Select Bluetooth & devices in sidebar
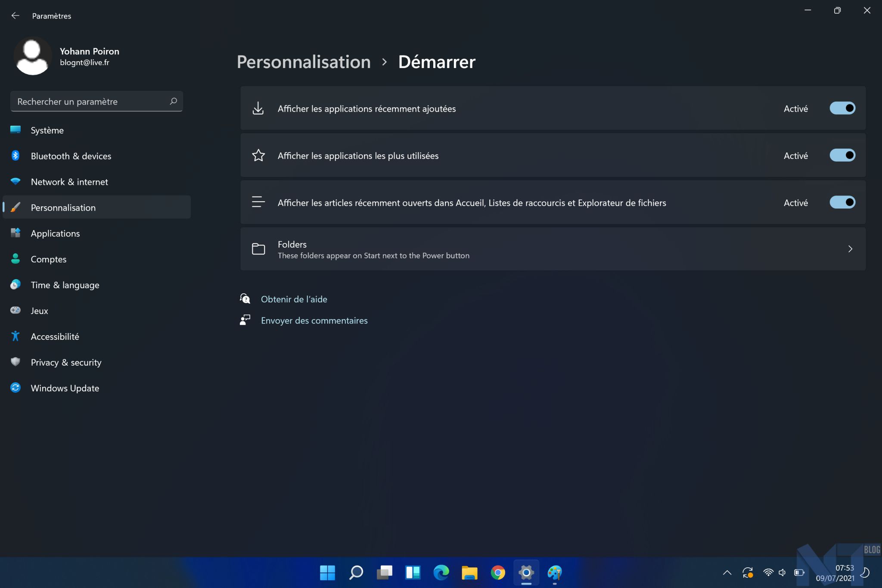The image size is (882, 588). pyautogui.click(x=71, y=156)
